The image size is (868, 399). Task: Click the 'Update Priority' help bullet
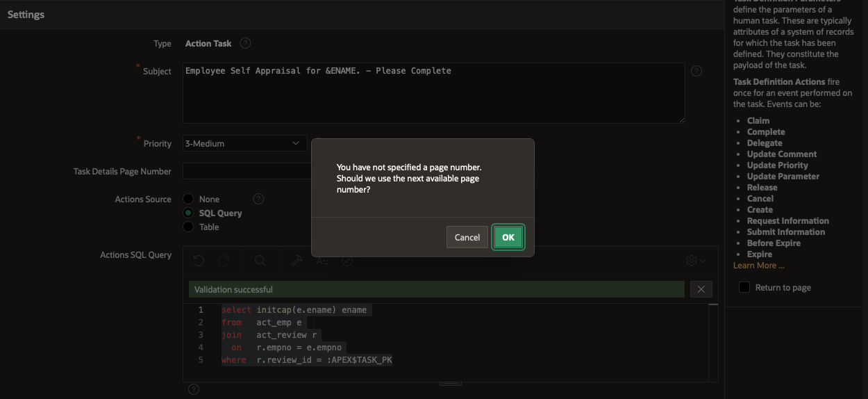coord(778,165)
